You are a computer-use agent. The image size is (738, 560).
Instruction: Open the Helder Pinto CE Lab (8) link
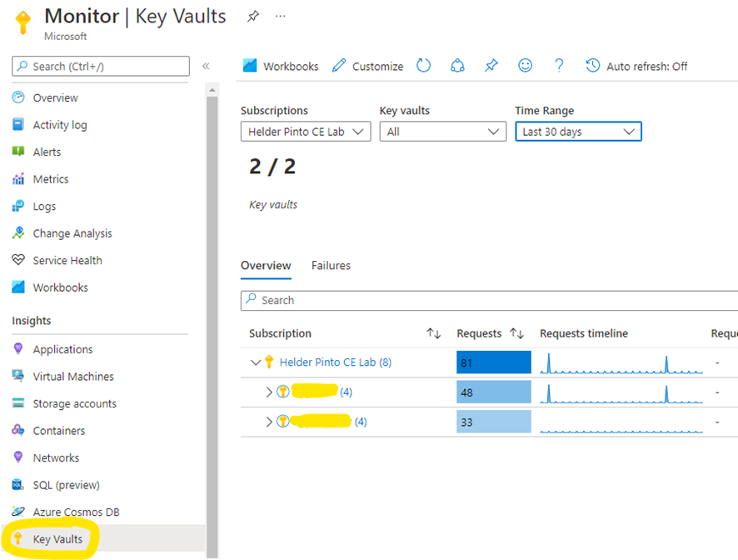[335, 362]
